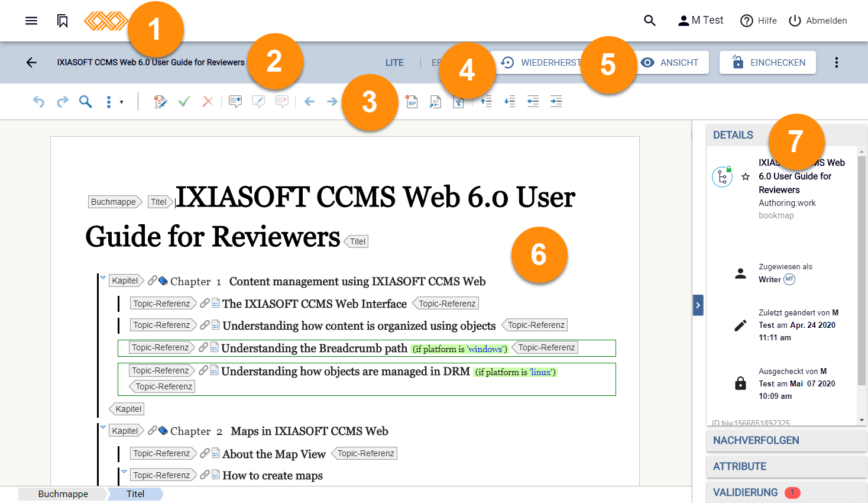Edit the selected comment
This screenshot has width=868, height=503.
[x=258, y=102]
